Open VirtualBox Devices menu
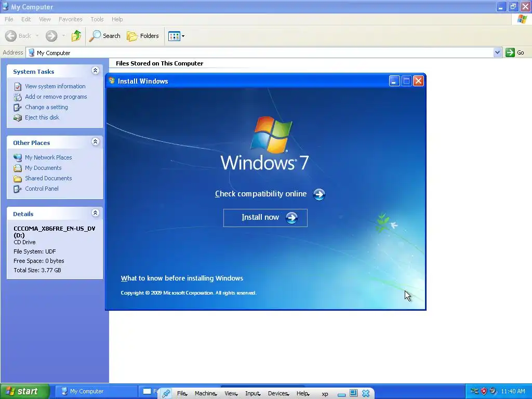Viewport: 532px width, 399px height. coord(278,394)
